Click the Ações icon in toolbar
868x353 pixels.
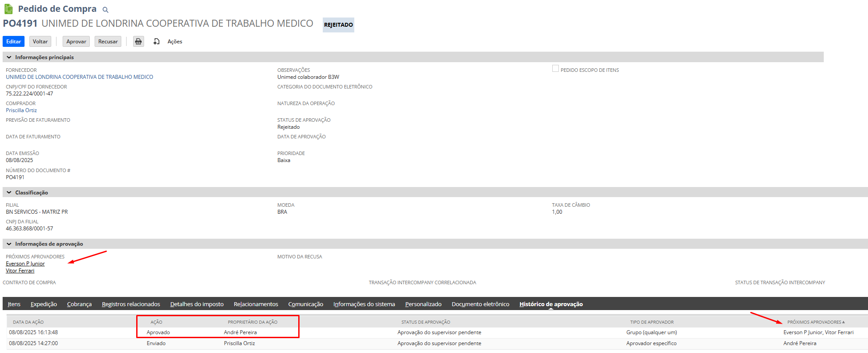157,42
